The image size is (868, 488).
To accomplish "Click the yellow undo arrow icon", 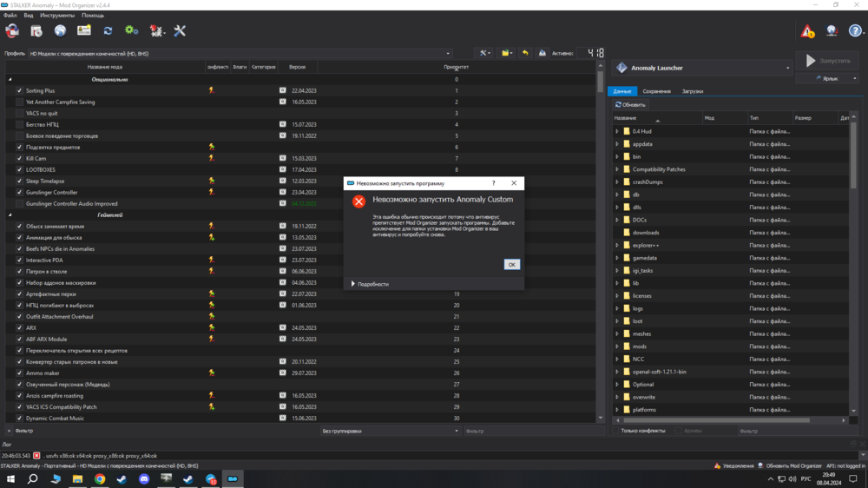I will click(524, 53).
